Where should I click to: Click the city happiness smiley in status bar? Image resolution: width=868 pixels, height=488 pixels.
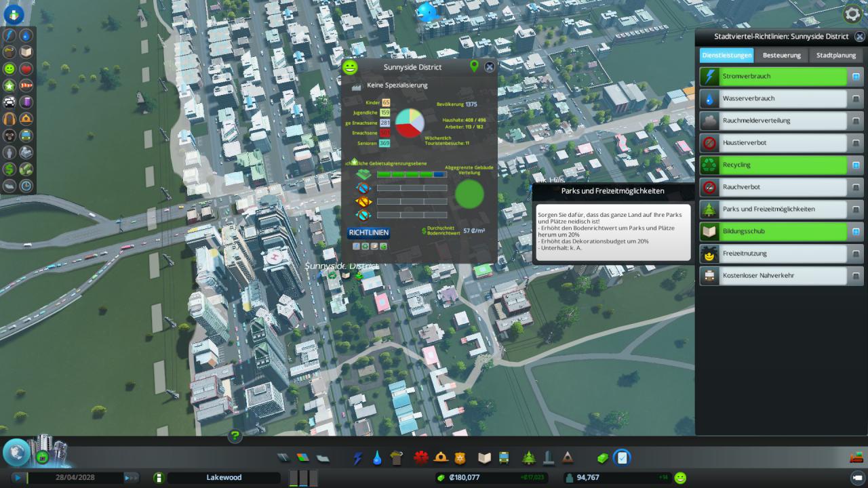pyautogui.click(x=679, y=477)
